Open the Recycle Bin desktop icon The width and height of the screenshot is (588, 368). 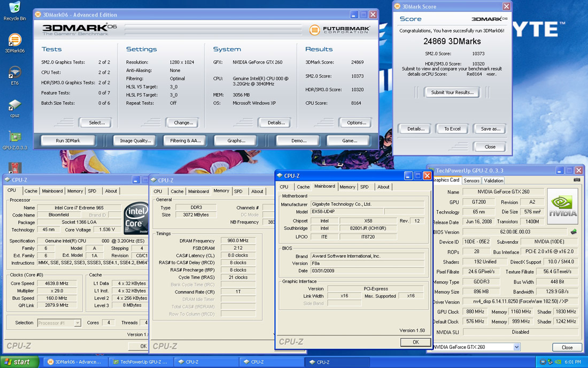(14, 11)
